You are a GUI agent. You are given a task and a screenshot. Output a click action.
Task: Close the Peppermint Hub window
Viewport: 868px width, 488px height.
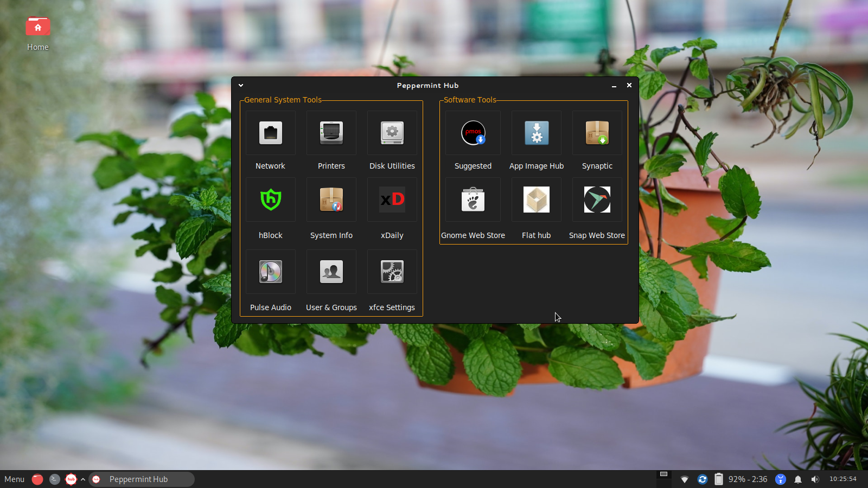click(x=629, y=85)
